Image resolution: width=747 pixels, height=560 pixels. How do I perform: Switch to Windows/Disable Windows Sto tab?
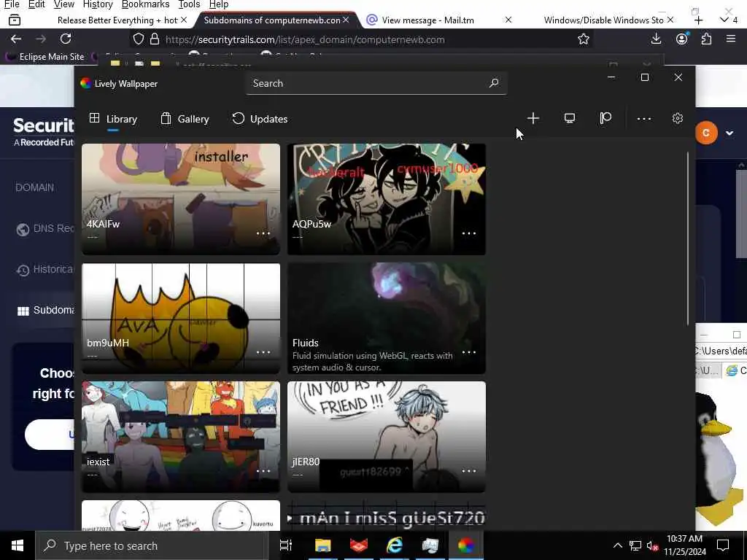(603, 20)
